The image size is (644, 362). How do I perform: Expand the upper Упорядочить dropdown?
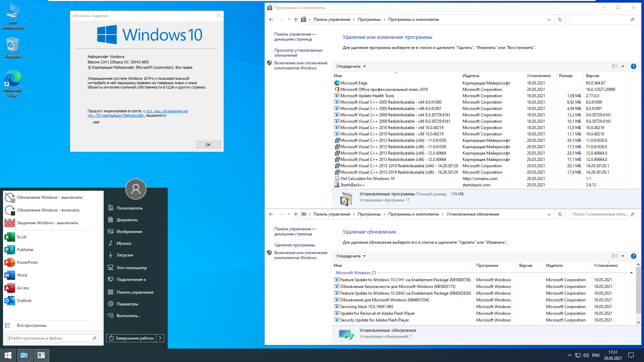coord(351,66)
